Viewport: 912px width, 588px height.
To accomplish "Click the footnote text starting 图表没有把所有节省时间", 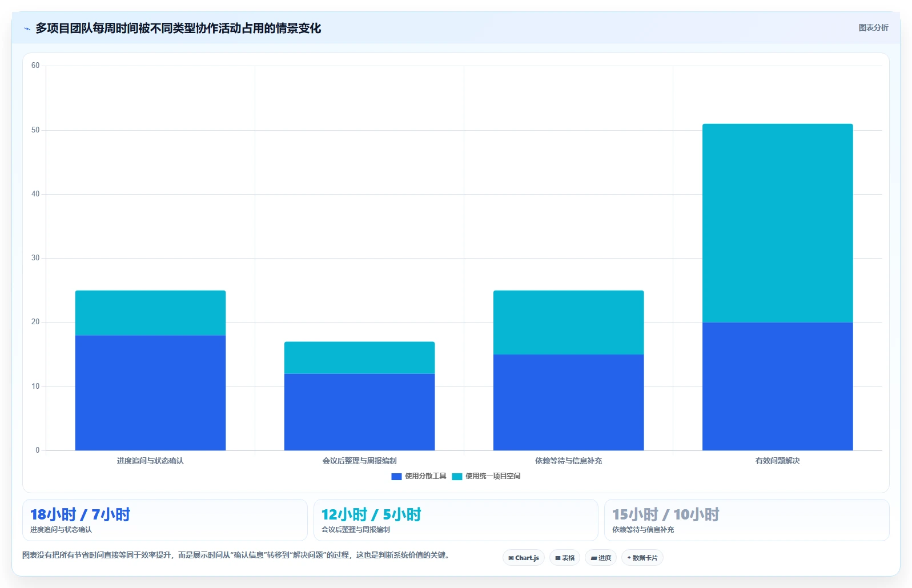I will [x=236, y=555].
